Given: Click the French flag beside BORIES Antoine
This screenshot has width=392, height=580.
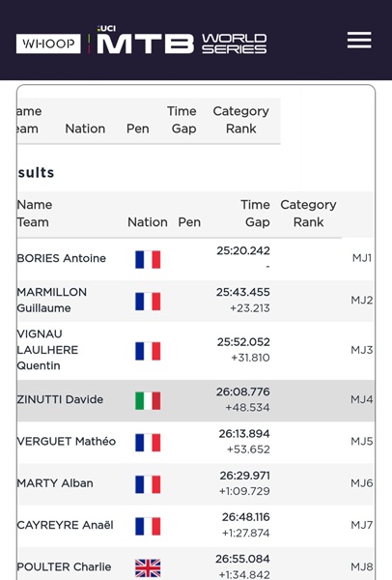Looking at the screenshot, I should pos(148,259).
